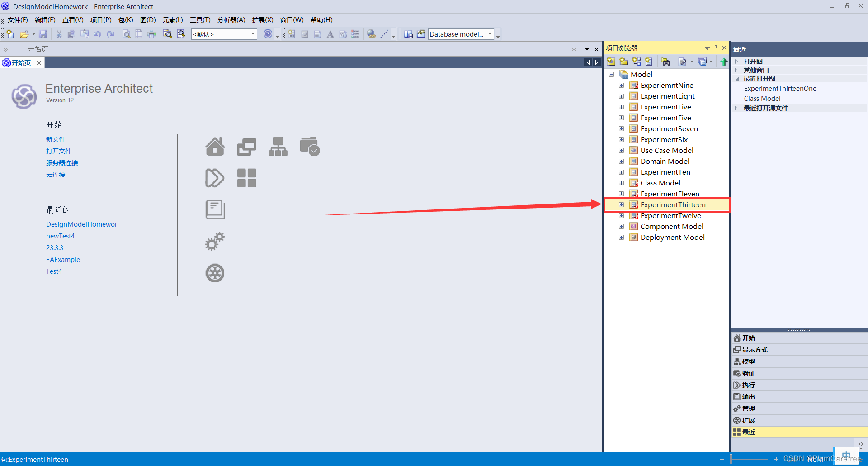Open ExperimentThirteenOne from recent diagrams
The height and width of the screenshot is (466, 868).
click(780, 89)
